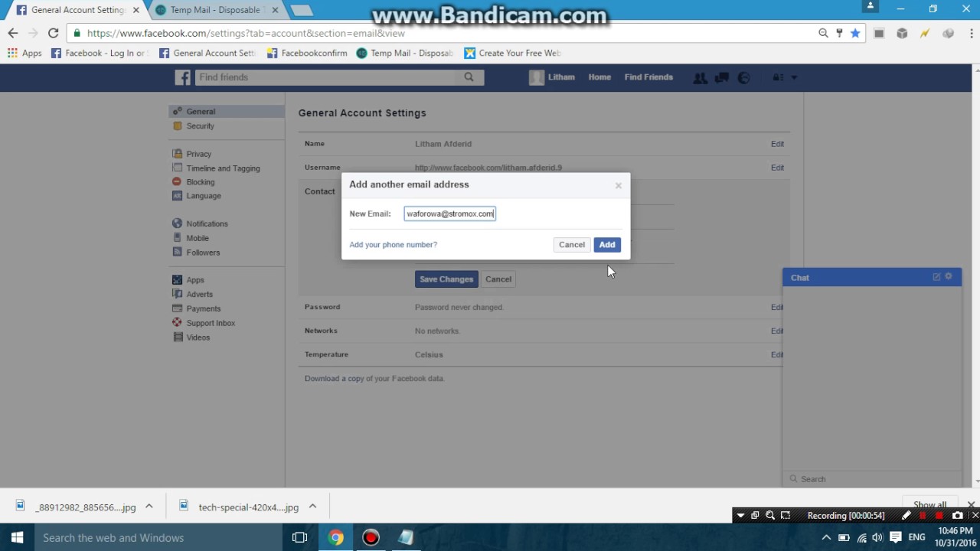Click the saved password key icon

839,33
